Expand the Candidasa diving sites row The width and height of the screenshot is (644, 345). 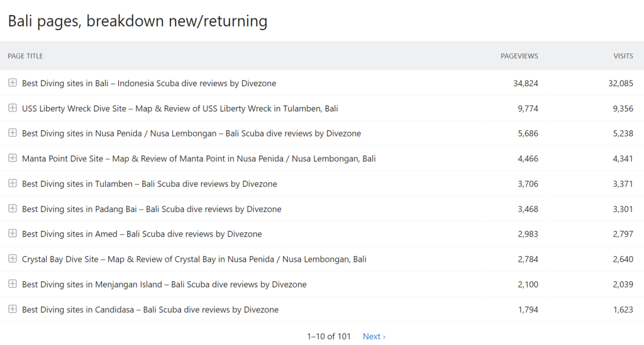[12, 309]
